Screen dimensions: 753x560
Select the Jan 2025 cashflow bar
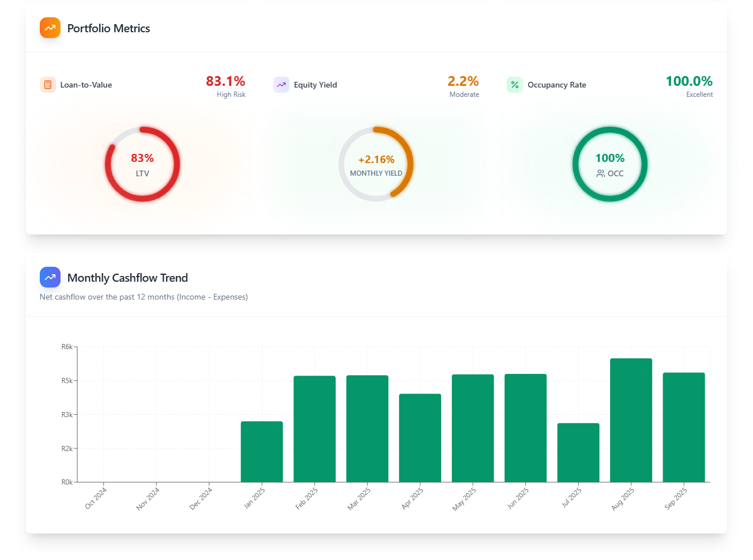262,452
